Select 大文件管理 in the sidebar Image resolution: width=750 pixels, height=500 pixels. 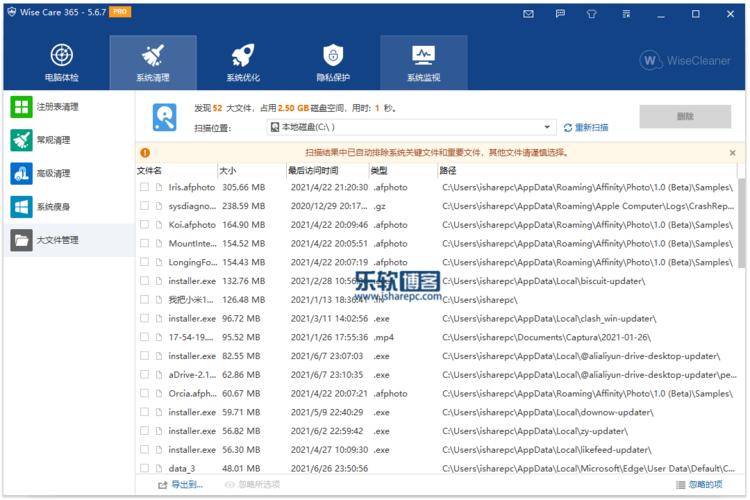pos(69,240)
